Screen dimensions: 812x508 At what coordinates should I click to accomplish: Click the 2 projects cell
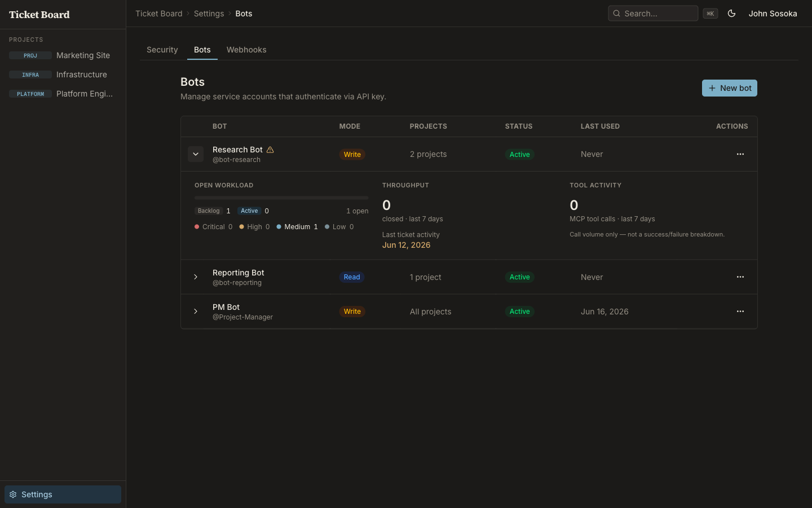[x=428, y=154]
